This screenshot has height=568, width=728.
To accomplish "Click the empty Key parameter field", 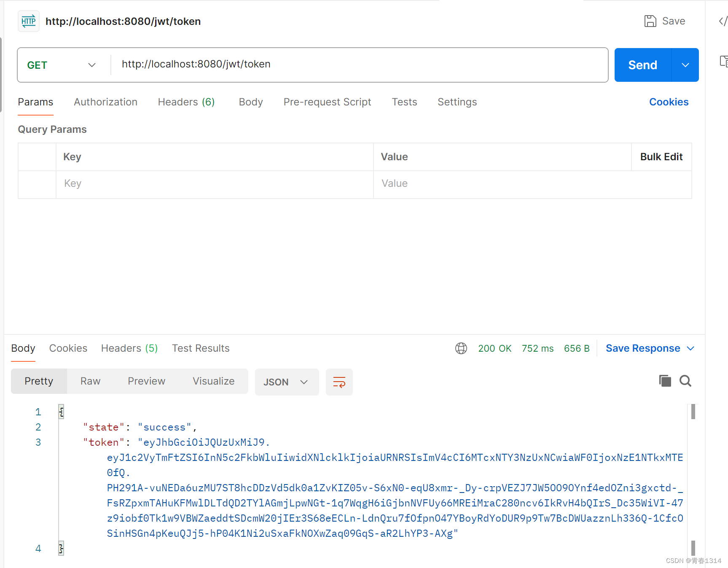I will (215, 184).
